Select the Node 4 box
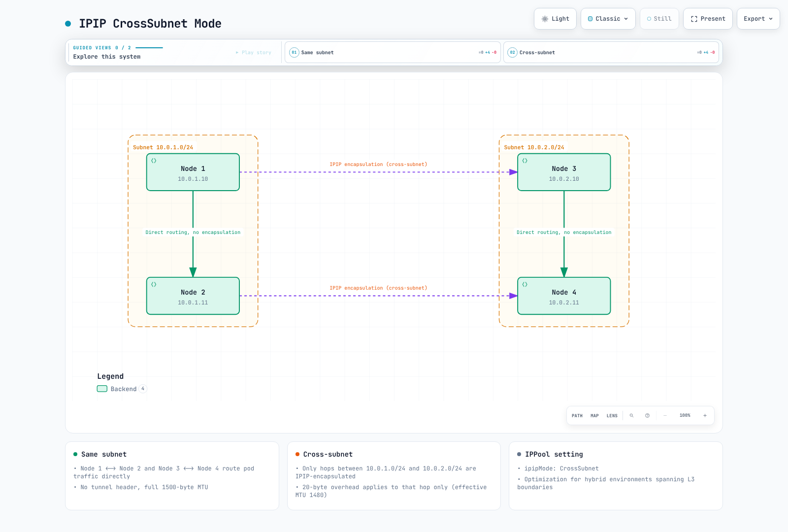 (x=564, y=296)
